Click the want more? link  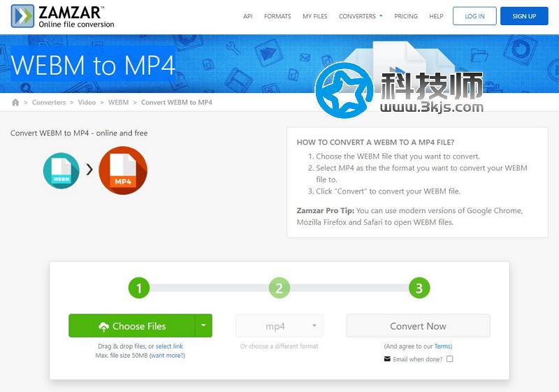167,355
